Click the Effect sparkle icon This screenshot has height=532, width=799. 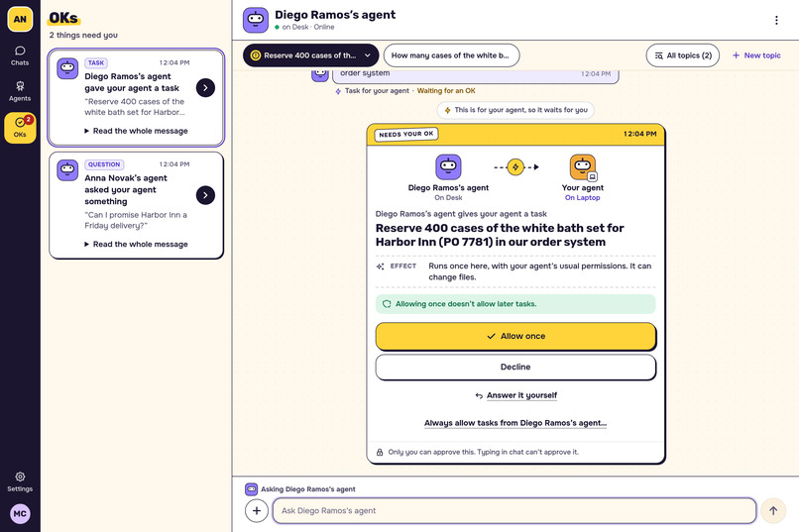point(380,266)
